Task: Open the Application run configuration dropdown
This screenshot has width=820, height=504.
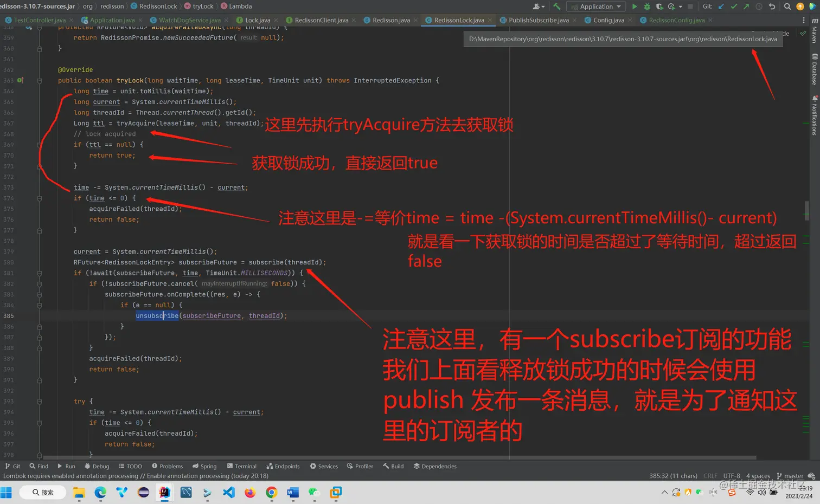Action: pyautogui.click(x=595, y=7)
